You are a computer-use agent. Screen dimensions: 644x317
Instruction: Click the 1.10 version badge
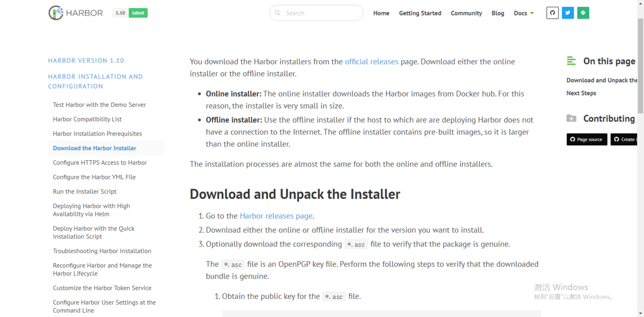(x=120, y=13)
